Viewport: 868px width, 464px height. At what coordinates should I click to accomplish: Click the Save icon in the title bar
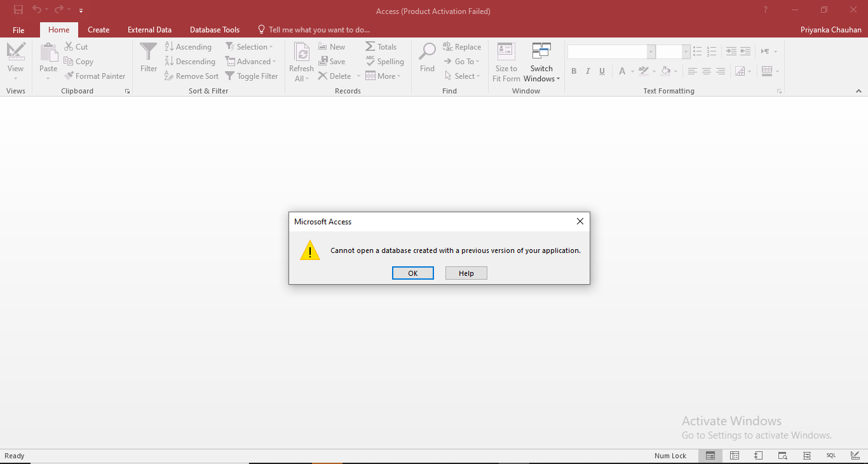pos(18,10)
